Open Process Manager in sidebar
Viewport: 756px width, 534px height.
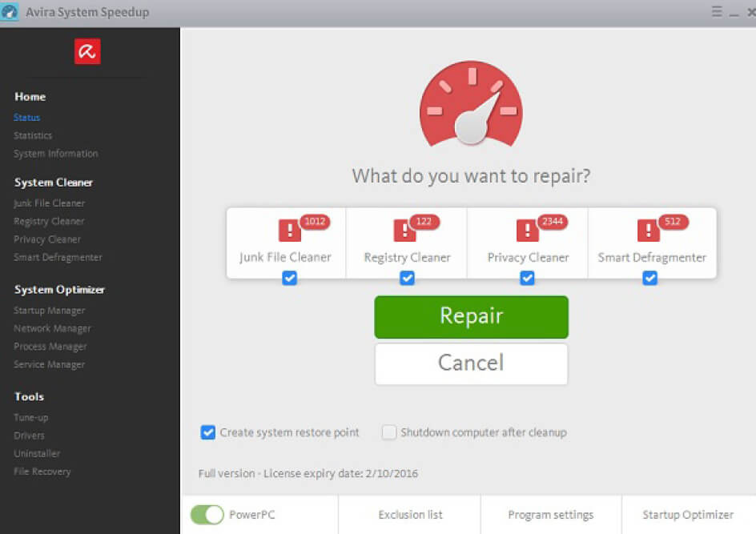tap(50, 347)
